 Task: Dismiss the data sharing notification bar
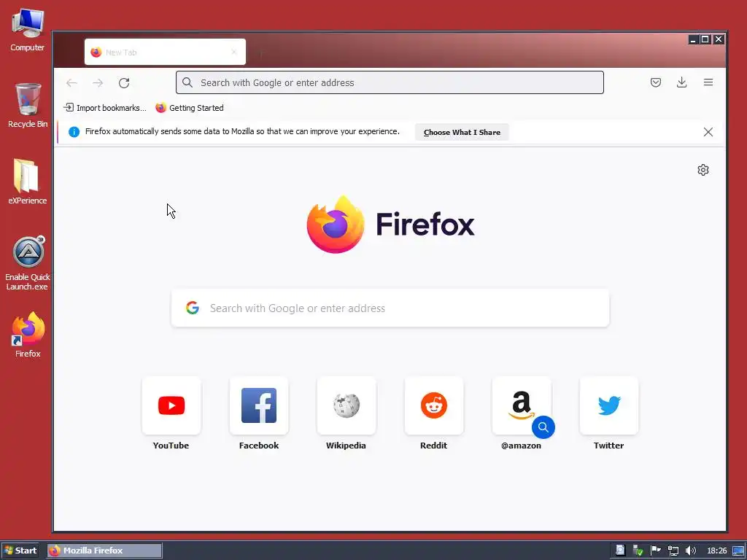tap(708, 132)
